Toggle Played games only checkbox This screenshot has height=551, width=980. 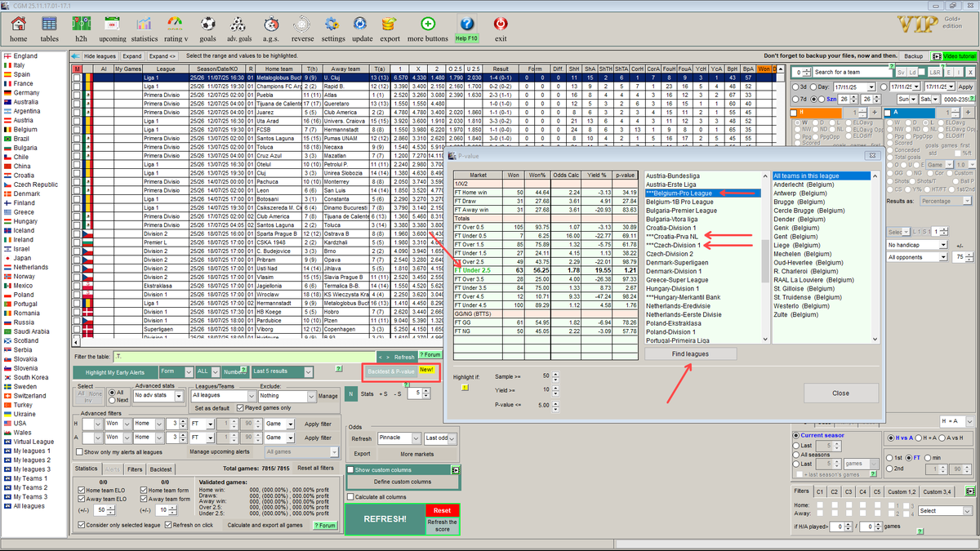[240, 407]
